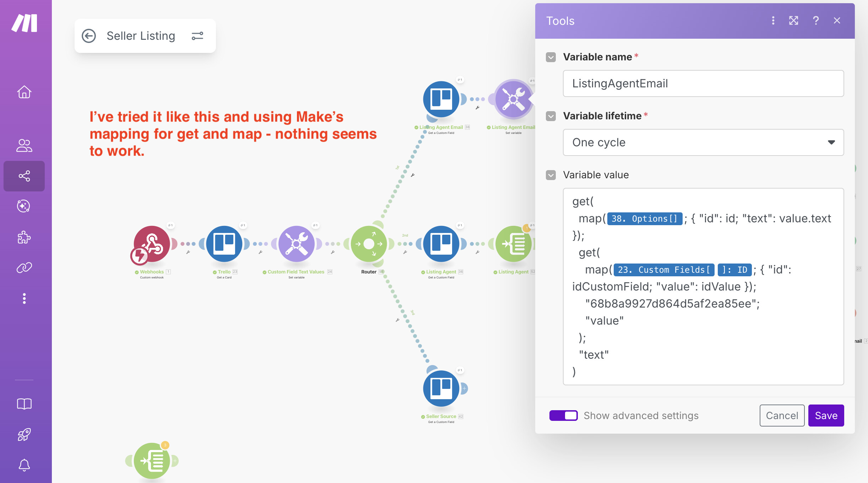Cancel the Tools dialog changes

(782, 416)
